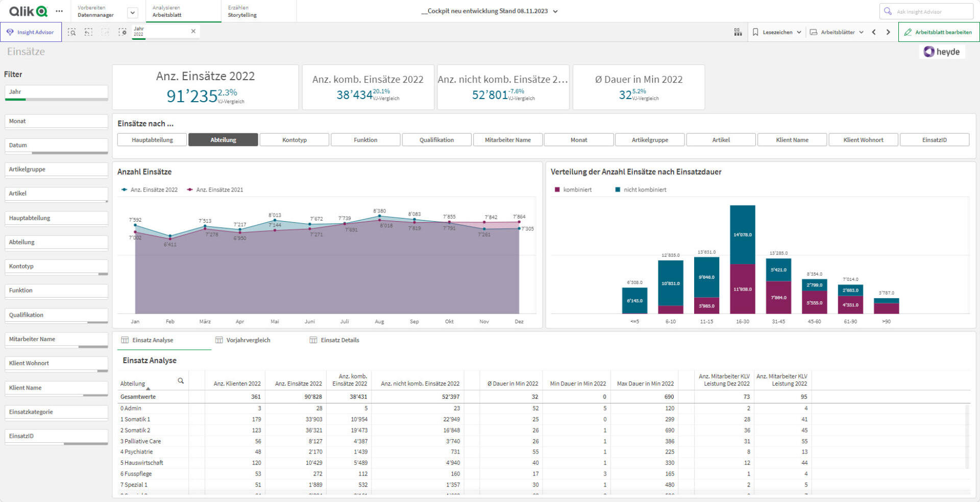Open the Arbeitsblätter dropdown
This screenshot has height=502, width=980.
click(837, 32)
